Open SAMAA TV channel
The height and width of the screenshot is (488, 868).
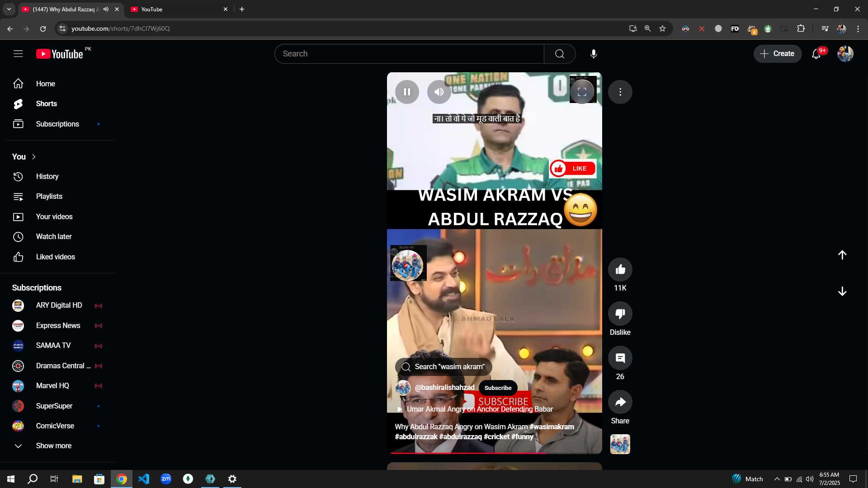[57, 346]
